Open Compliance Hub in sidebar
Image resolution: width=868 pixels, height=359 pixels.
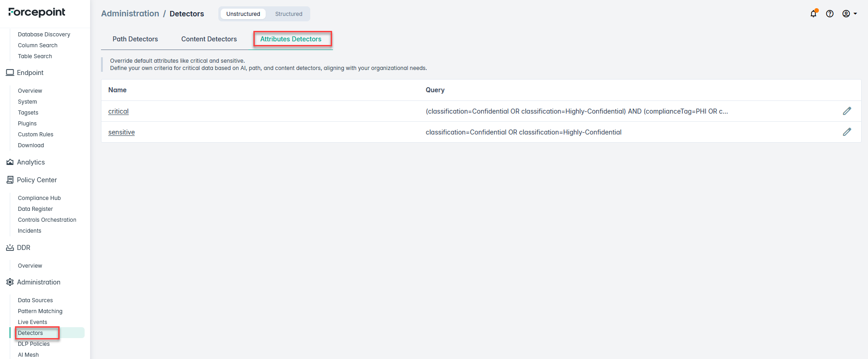point(39,198)
